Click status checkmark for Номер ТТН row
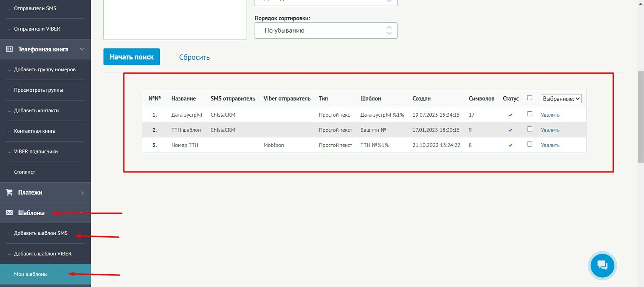This screenshot has height=287, width=644. pos(510,145)
